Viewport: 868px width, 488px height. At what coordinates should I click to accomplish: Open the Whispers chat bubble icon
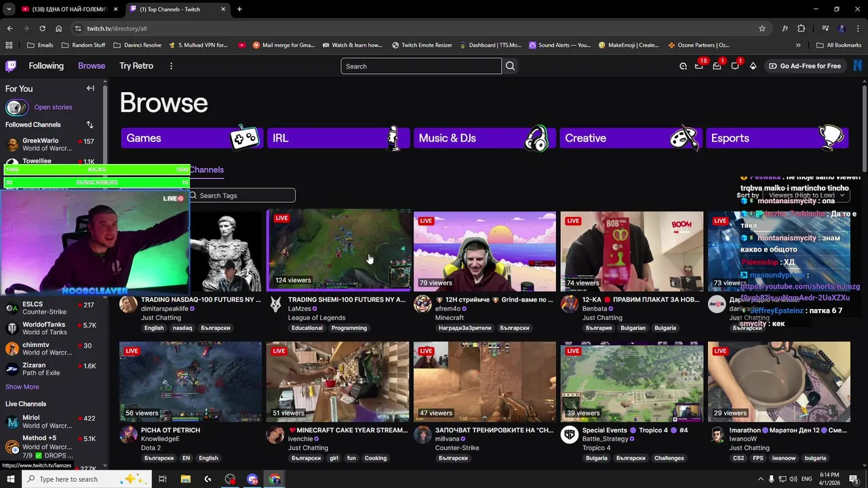735,66
